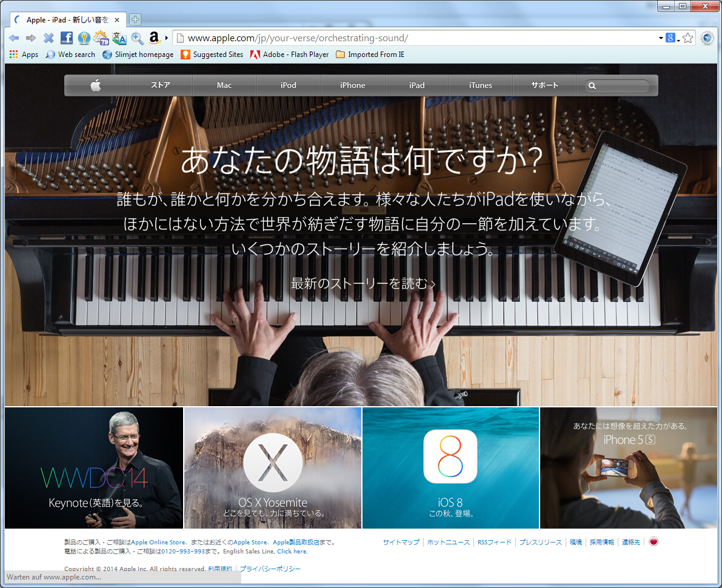The width and height of the screenshot is (722, 588).
Task: Open the 連絡先 footer link
Action: (631, 542)
